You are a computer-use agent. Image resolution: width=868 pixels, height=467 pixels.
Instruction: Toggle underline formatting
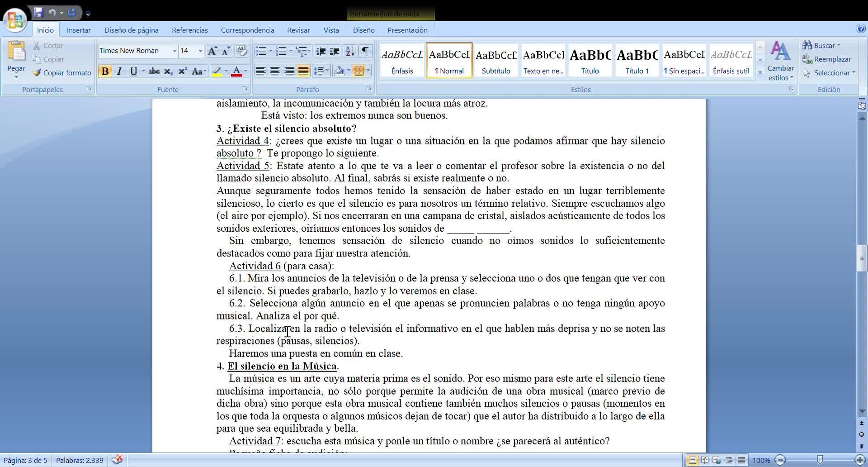tap(133, 71)
